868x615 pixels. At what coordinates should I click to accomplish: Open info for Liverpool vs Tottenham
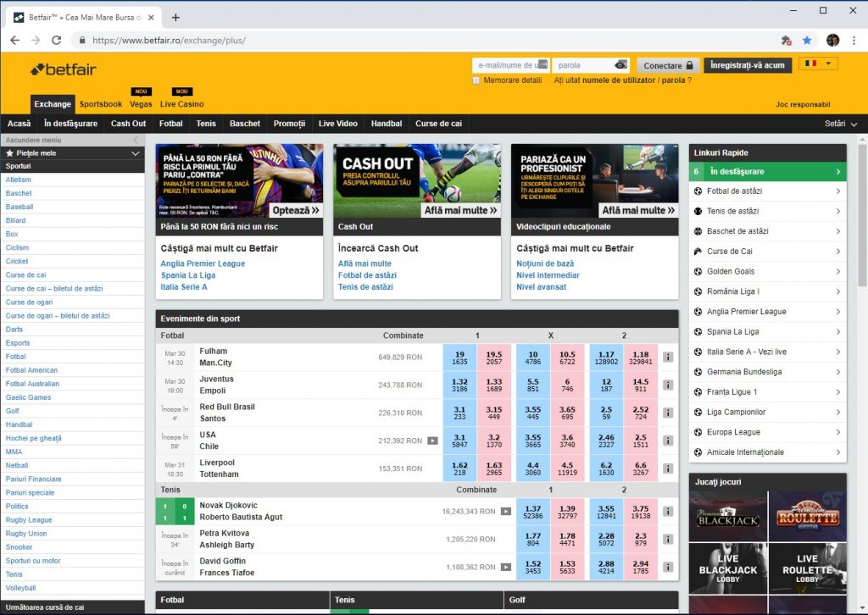pyautogui.click(x=668, y=468)
